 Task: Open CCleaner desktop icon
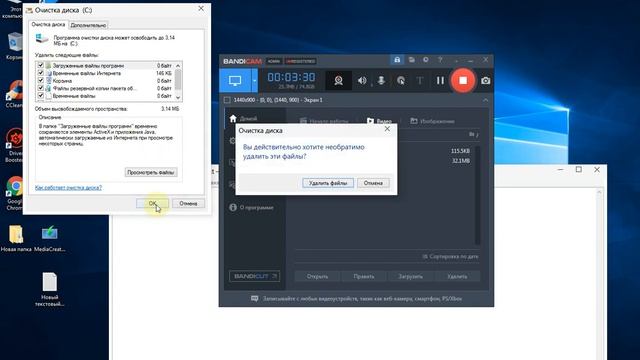[x=15, y=94]
